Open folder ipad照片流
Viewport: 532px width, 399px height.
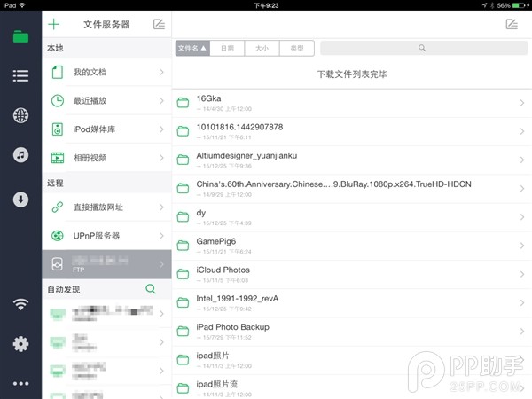tap(352, 387)
